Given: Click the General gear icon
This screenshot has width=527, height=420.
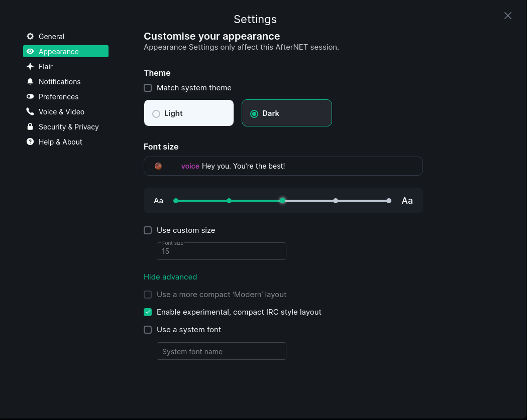Looking at the screenshot, I should pyautogui.click(x=30, y=37).
